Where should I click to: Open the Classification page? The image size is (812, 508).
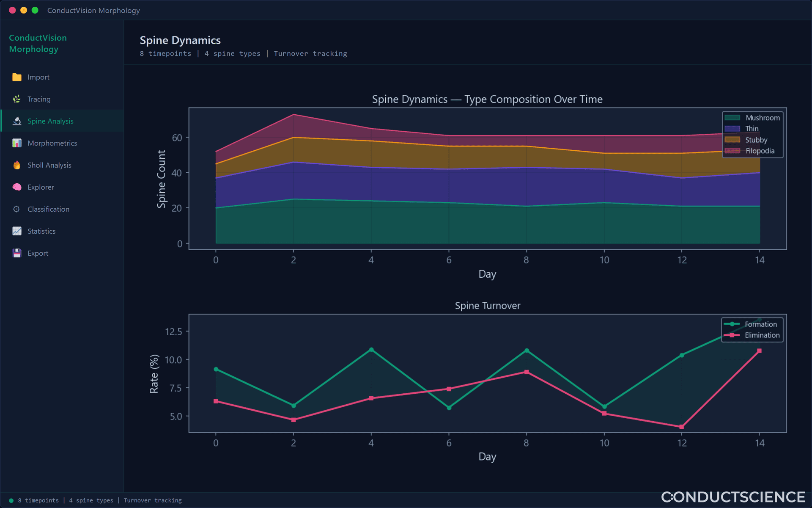62,209
